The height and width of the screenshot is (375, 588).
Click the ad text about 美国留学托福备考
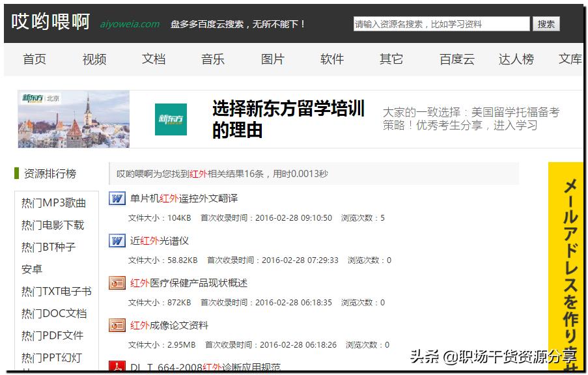pos(471,118)
